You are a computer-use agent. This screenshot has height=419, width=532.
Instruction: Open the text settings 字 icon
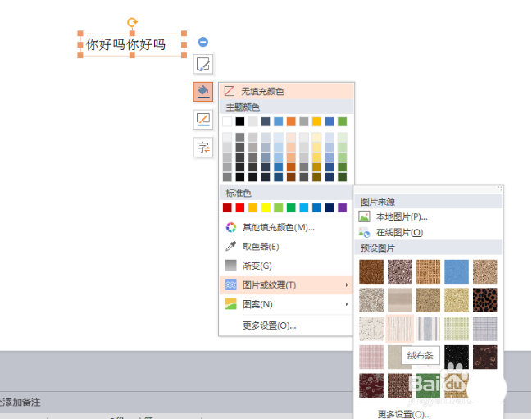[x=203, y=148]
